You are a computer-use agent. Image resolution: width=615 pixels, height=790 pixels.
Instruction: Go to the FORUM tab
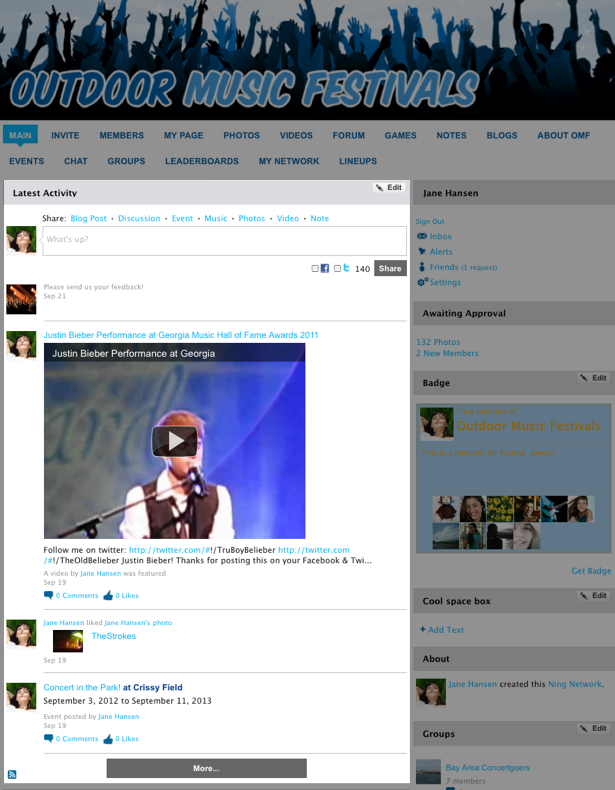[349, 135]
